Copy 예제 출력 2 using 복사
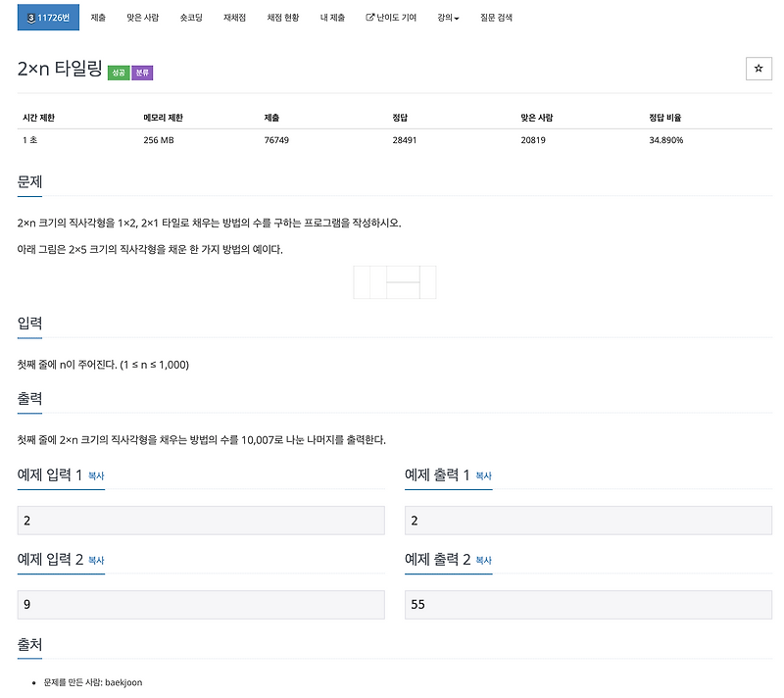Viewport: 784px width, 698px height. [x=483, y=559]
